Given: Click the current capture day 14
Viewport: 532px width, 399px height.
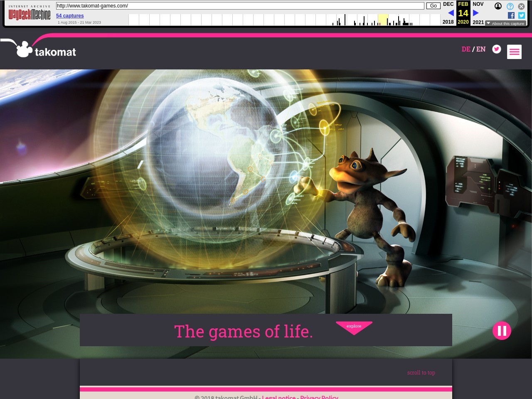Looking at the screenshot, I should (463, 13).
